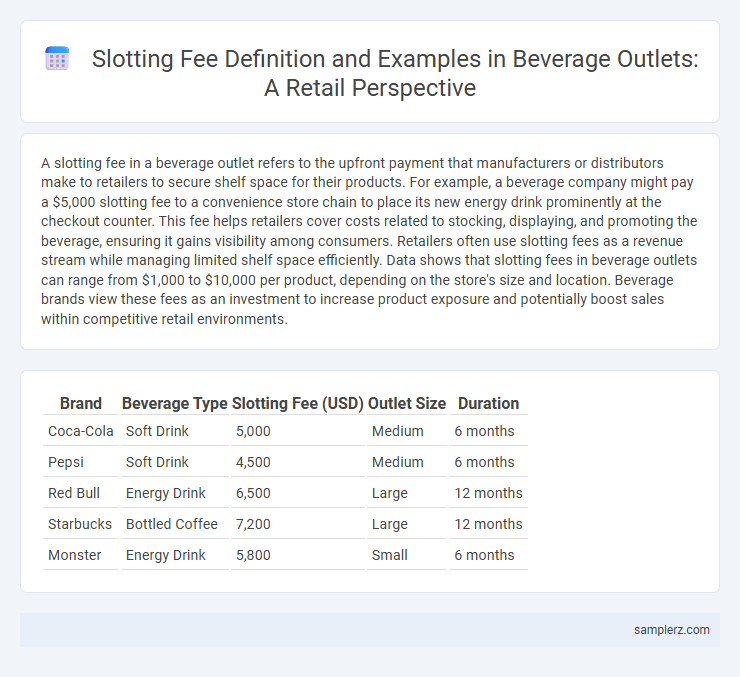
Task: Click the Outlet Size column header
Action: (x=407, y=403)
